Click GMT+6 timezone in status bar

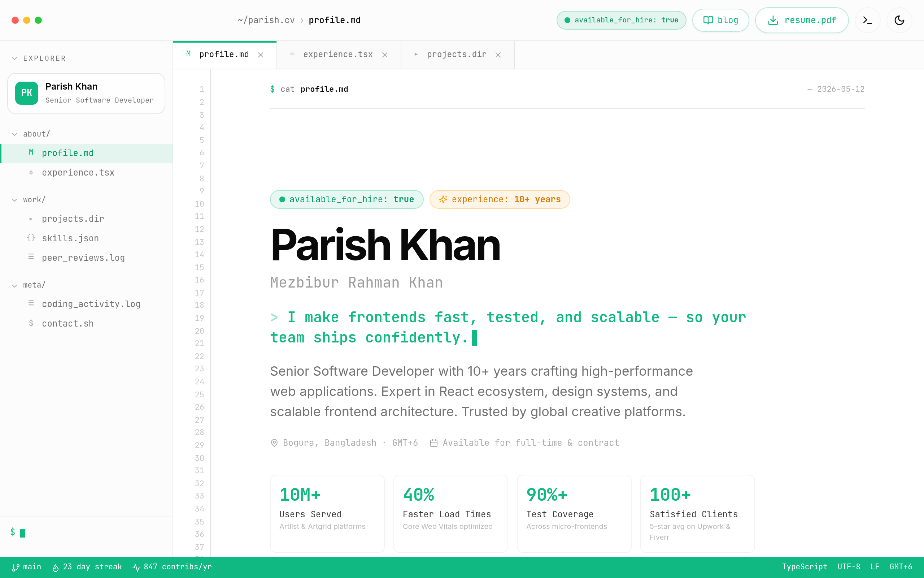tap(901, 567)
